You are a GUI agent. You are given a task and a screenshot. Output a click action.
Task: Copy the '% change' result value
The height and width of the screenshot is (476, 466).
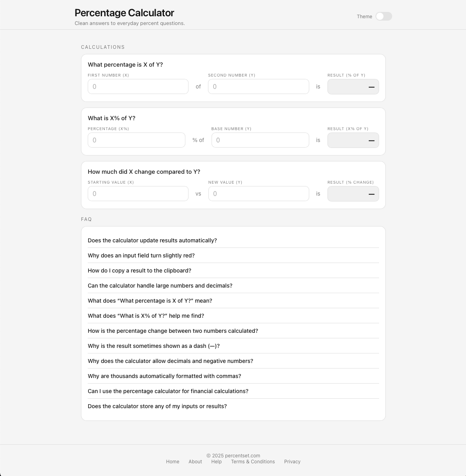[x=353, y=194]
